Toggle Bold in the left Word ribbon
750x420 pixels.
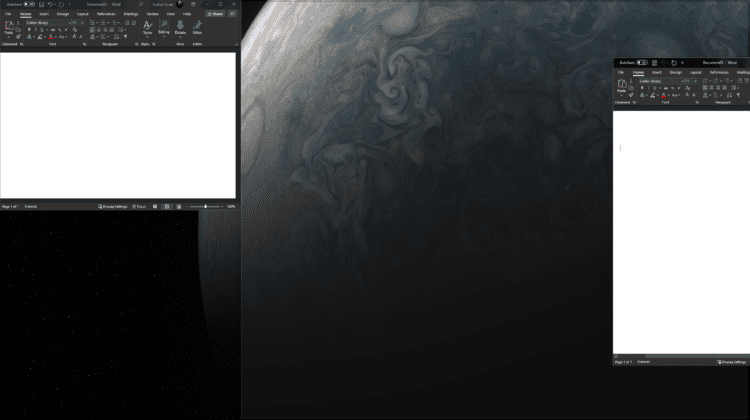coord(29,30)
